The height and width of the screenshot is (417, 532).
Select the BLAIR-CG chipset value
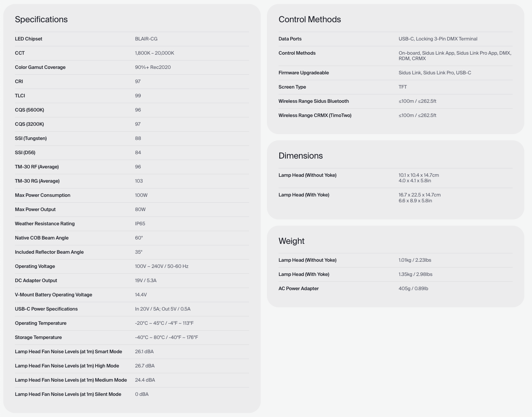point(146,39)
